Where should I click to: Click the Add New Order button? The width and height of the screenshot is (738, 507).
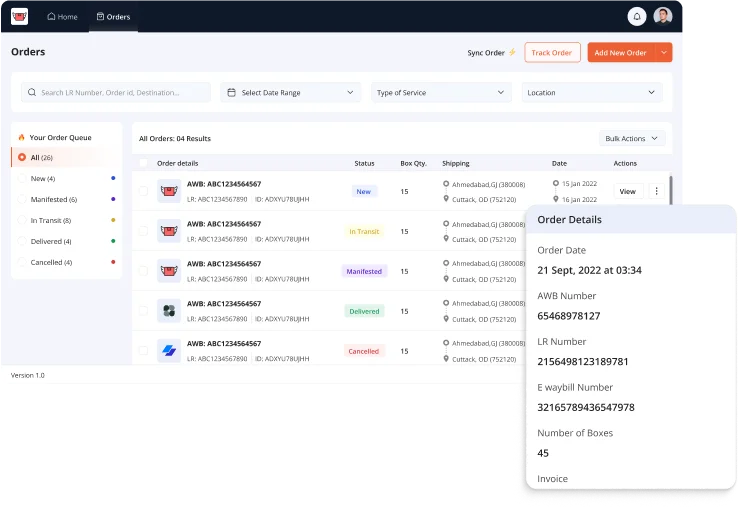point(621,53)
